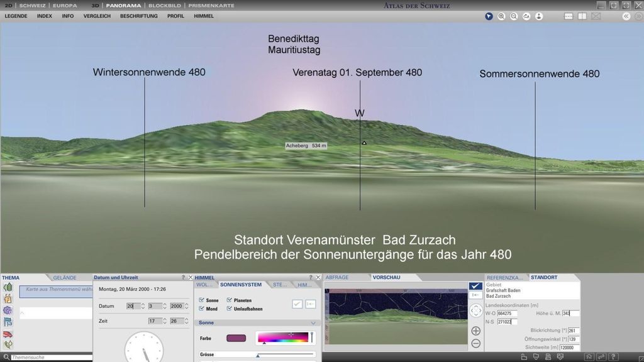Click the W-O coordinate input field

tap(508, 313)
